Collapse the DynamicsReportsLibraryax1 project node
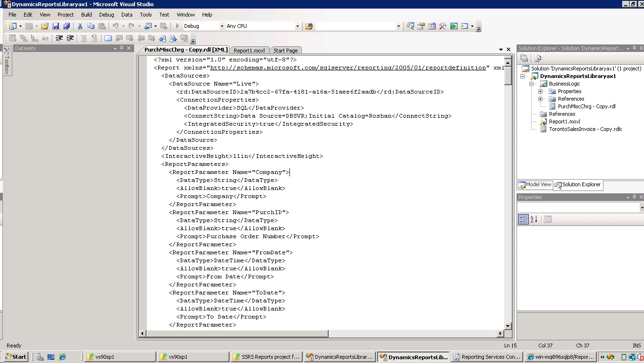 pos(522,76)
